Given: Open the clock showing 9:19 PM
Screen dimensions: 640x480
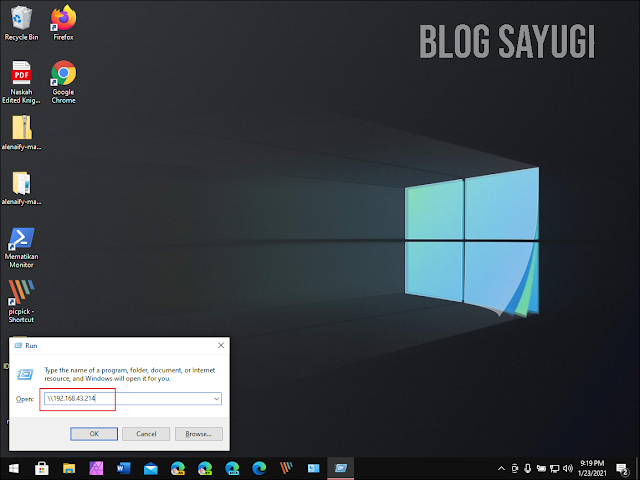Looking at the screenshot, I should 592,468.
